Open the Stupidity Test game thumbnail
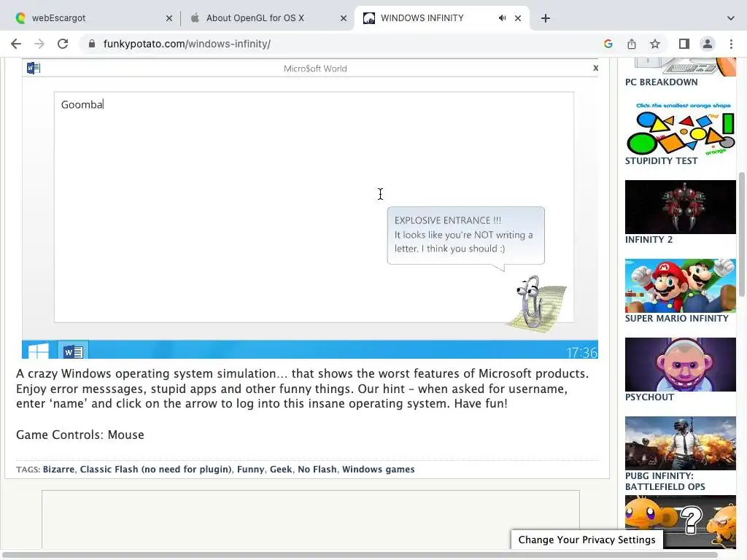The height and width of the screenshot is (560, 747). pyautogui.click(x=681, y=128)
